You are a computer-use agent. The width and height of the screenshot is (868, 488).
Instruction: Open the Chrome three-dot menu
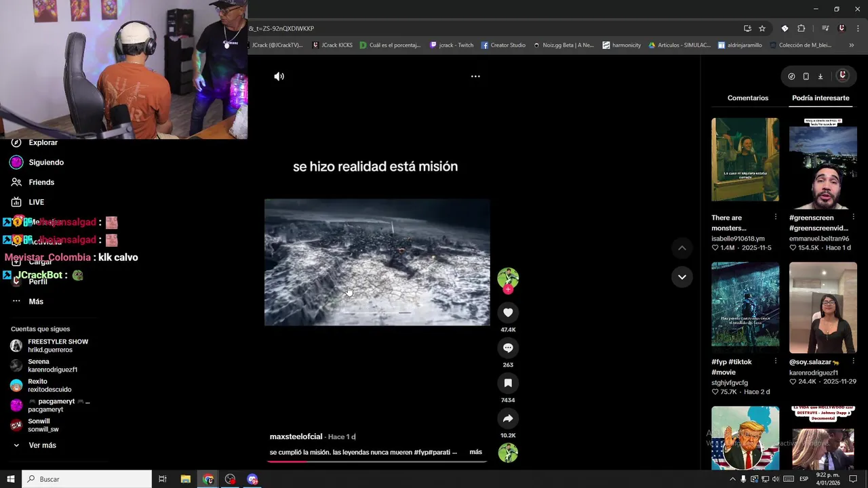pos(858,28)
